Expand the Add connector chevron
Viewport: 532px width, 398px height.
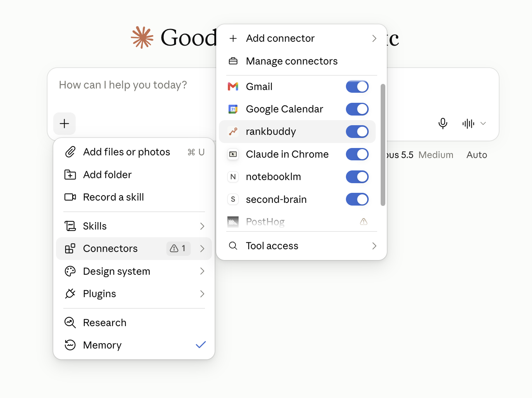374,38
